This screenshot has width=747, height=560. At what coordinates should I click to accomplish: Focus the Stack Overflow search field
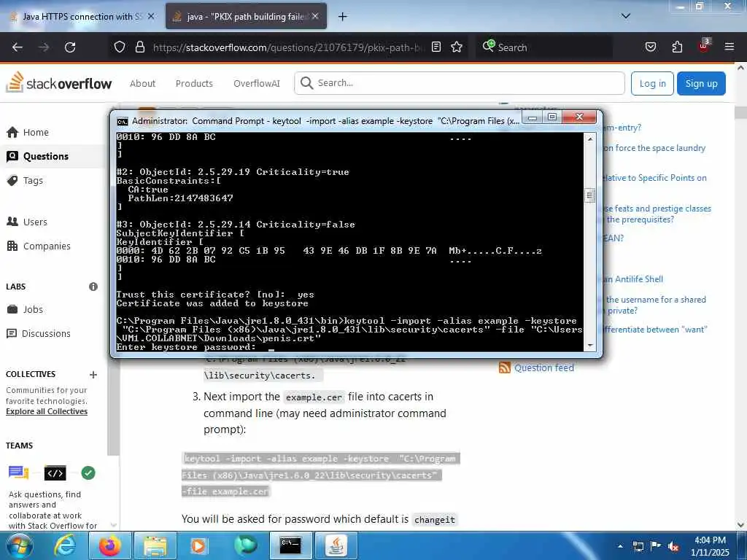pos(460,83)
